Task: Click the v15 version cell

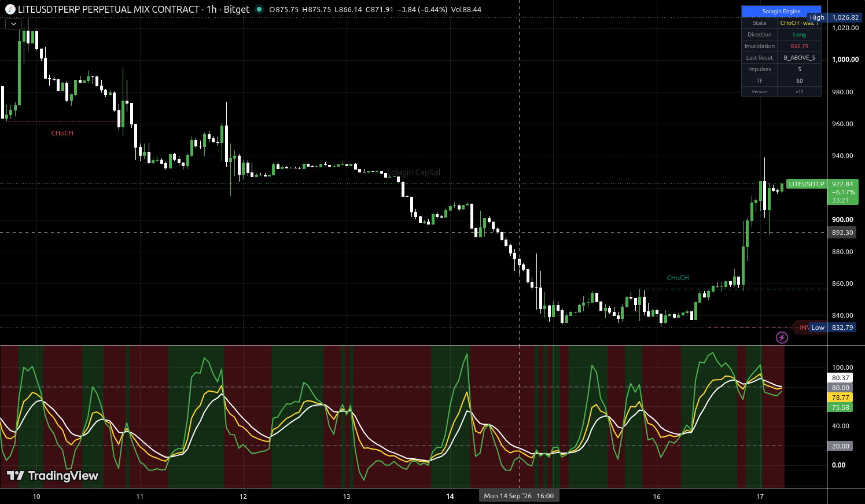Action: (799, 91)
